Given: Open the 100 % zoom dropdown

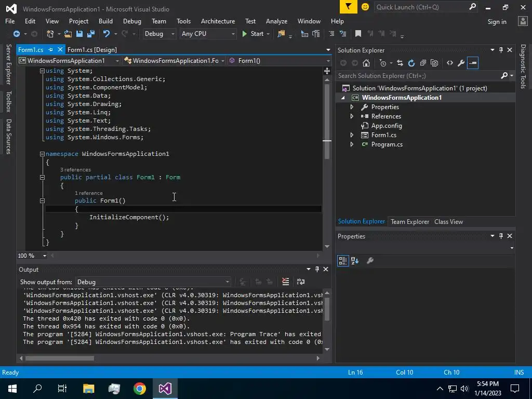Looking at the screenshot, I should click(45, 256).
